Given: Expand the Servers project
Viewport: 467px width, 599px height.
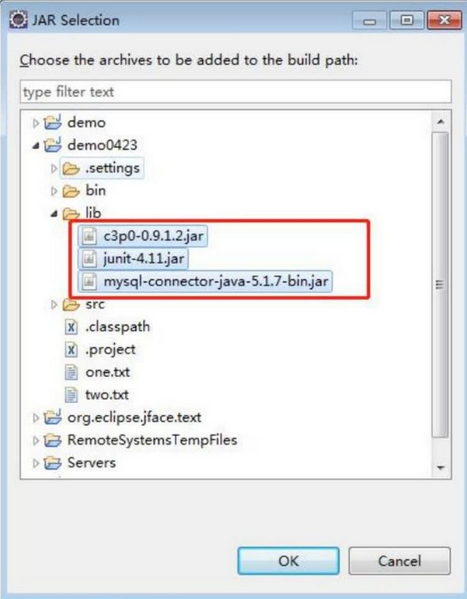Looking at the screenshot, I should 36,463.
